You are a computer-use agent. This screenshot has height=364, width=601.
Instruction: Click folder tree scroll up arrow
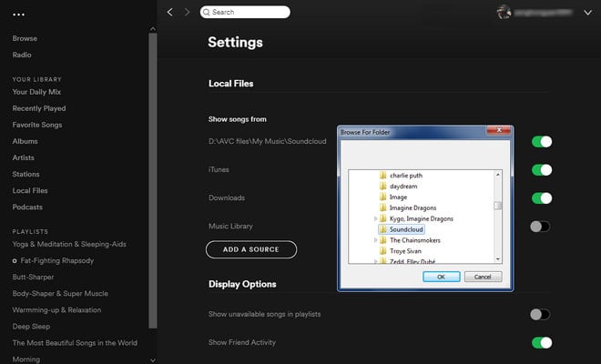pyautogui.click(x=498, y=175)
